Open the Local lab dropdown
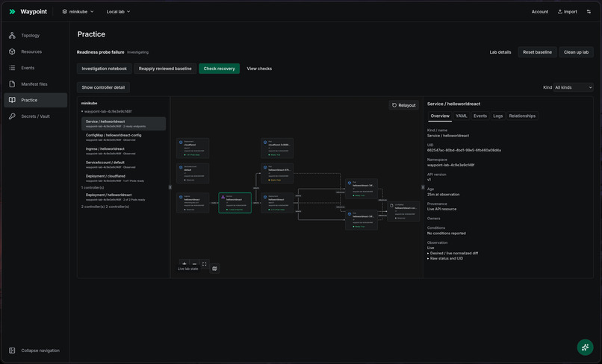 point(118,11)
